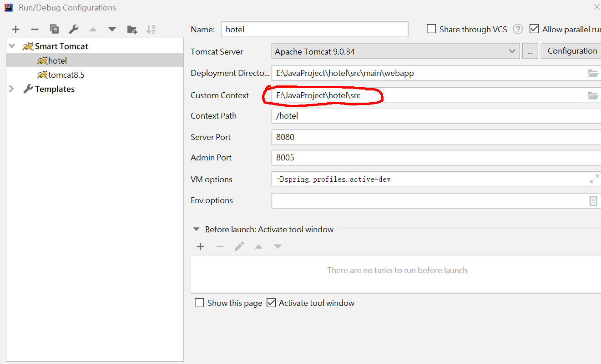Click the hotel configuration cat icon

[43, 60]
